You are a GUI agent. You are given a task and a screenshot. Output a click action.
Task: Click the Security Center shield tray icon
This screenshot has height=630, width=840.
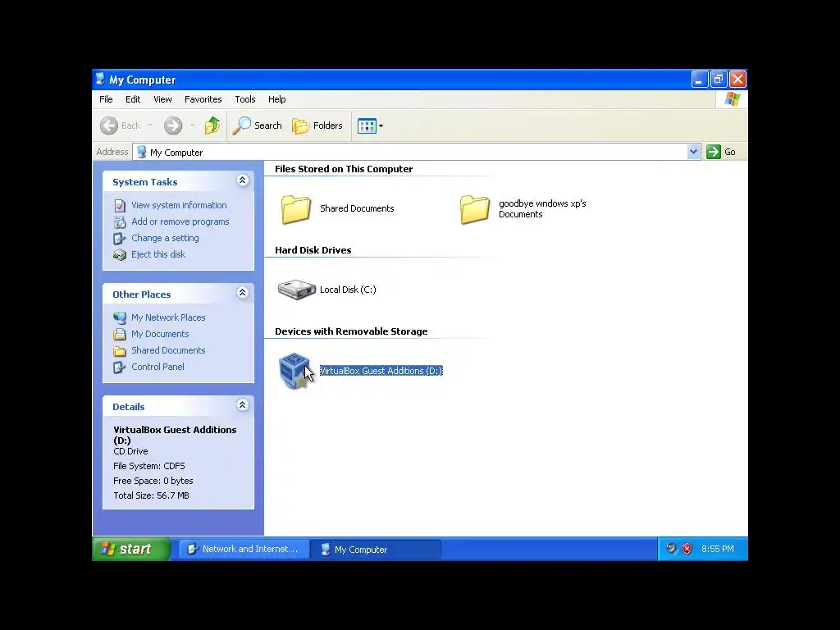click(687, 549)
